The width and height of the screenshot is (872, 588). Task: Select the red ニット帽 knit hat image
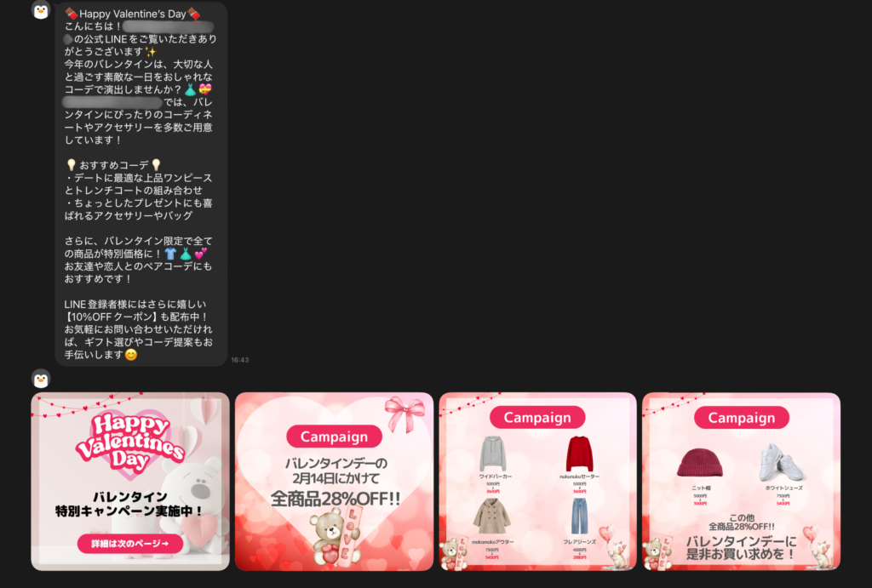698,464
